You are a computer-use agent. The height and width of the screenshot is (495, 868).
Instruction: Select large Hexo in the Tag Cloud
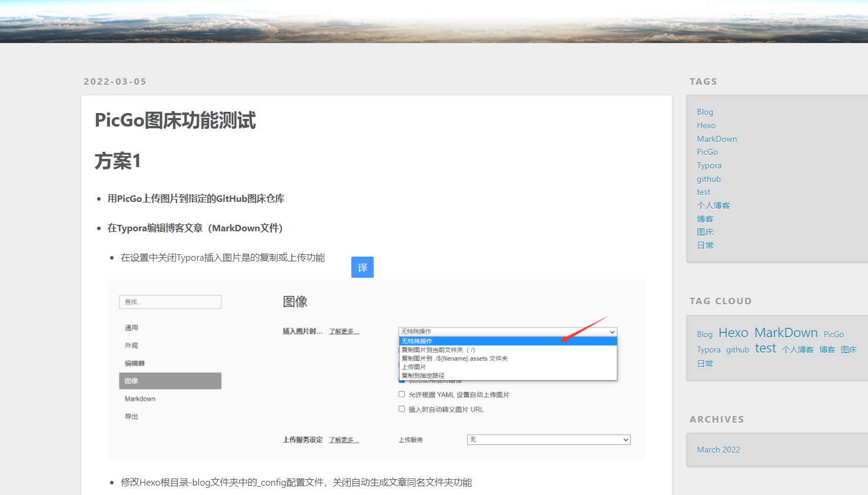click(x=733, y=333)
